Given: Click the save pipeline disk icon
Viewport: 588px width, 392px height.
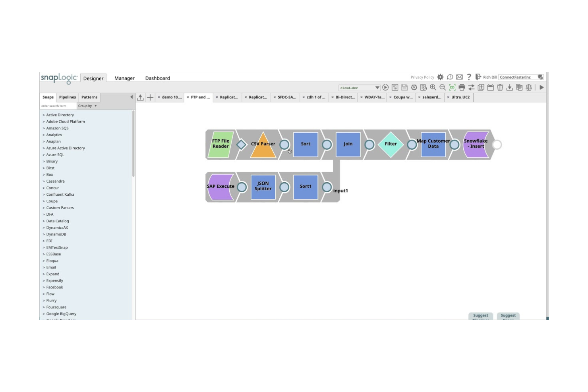Looking at the screenshot, I should (404, 87).
